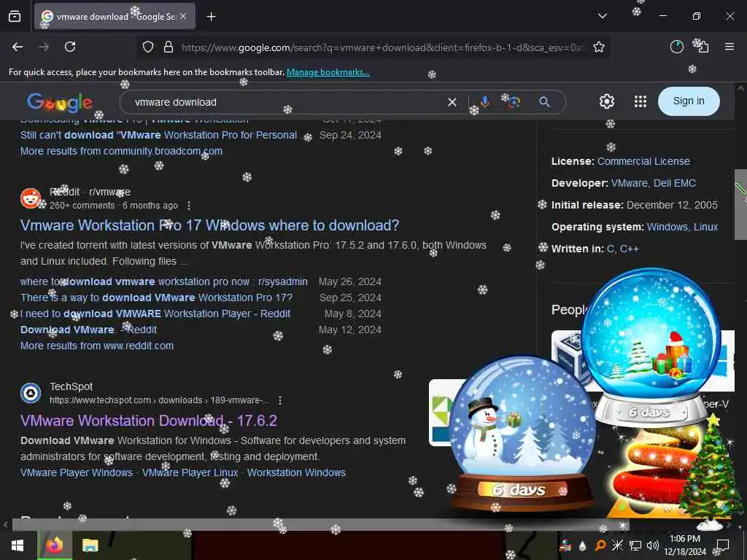Close the vmware download tab

[183, 16]
